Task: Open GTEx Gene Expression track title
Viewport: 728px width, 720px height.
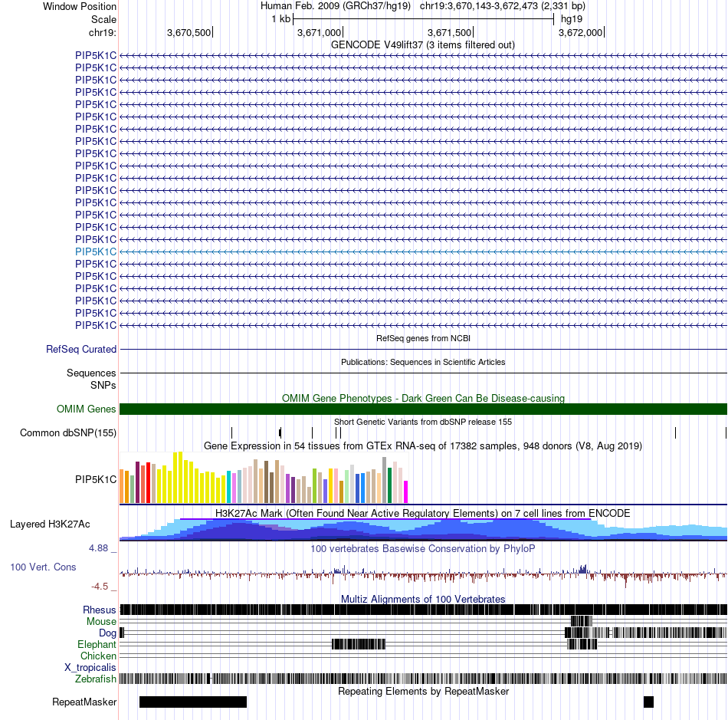Action: coord(422,446)
